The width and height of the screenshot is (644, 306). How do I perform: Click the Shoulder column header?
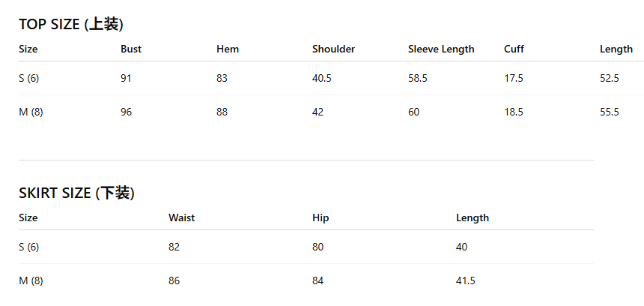(x=333, y=49)
